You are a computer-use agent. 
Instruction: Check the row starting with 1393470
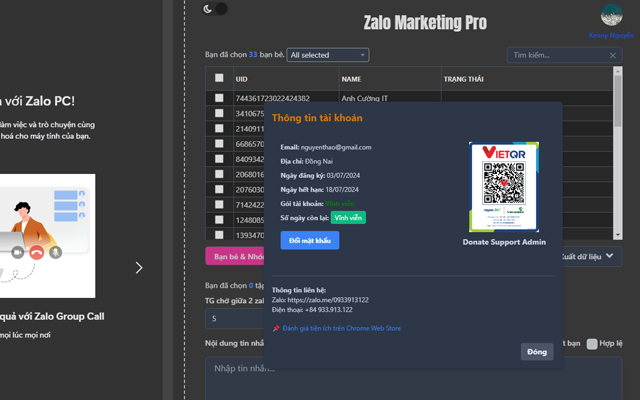[x=219, y=235]
